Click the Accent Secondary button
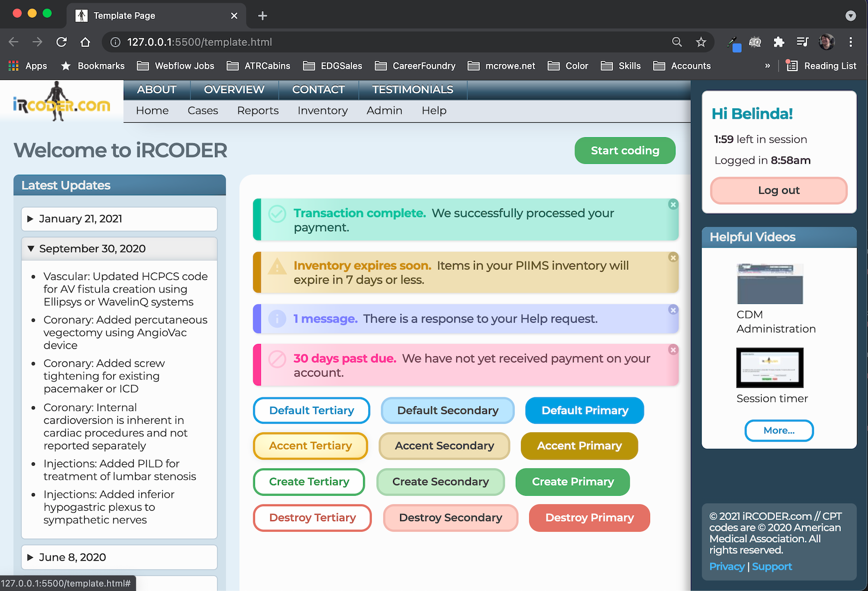 click(x=444, y=446)
